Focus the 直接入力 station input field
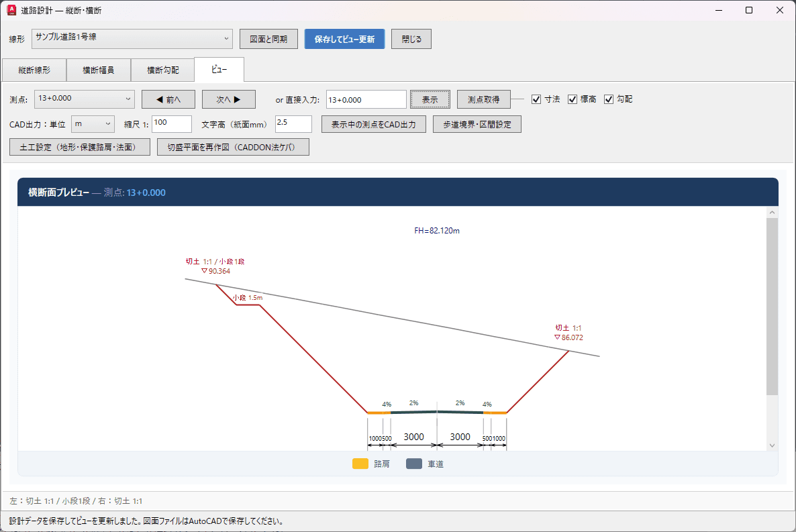 click(366, 99)
